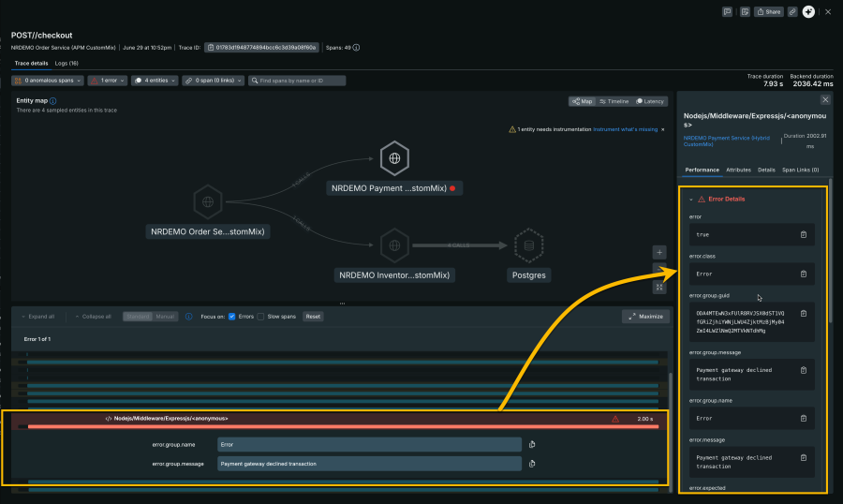The height and width of the screenshot is (504, 843).
Task: Focus the Find spans by name or ID field
Action: [297, 81]
